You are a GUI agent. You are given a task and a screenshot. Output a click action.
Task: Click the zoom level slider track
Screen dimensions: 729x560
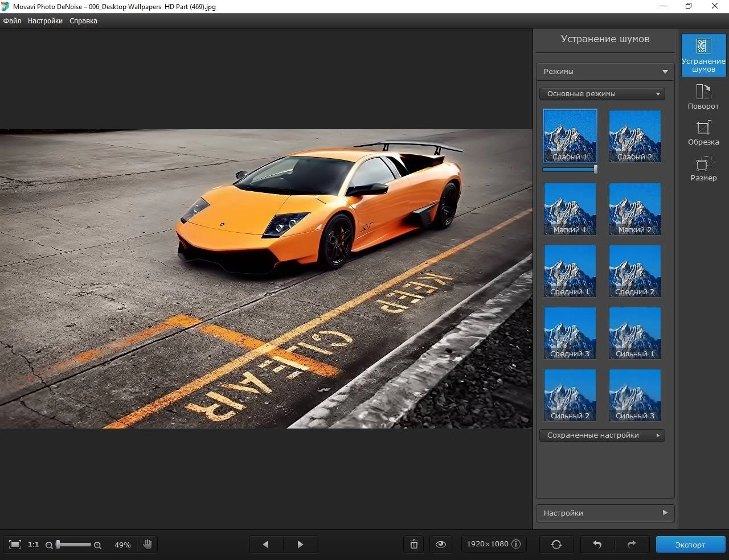73,545
